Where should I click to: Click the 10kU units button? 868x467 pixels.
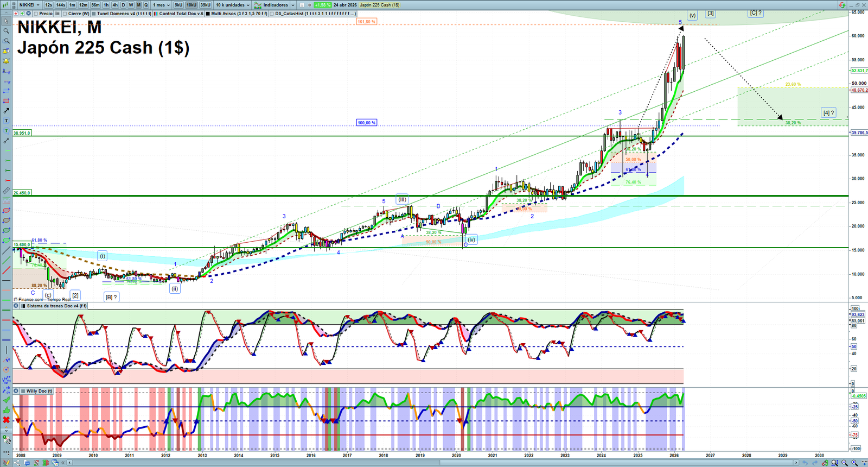click(x=192, y=5)
